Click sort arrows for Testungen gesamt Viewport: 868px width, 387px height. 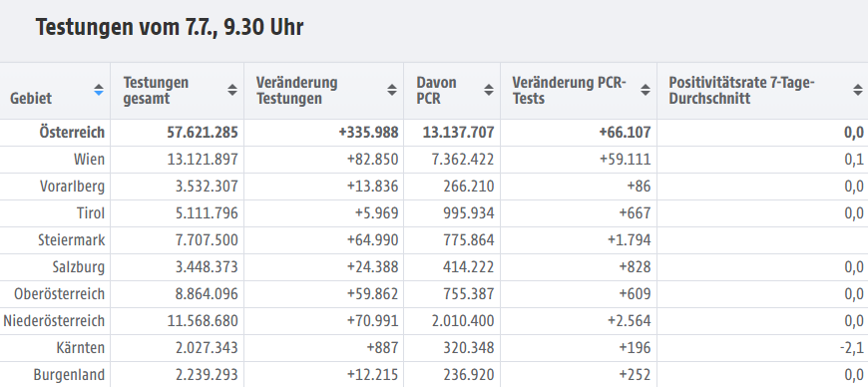[x=232, y=90]
